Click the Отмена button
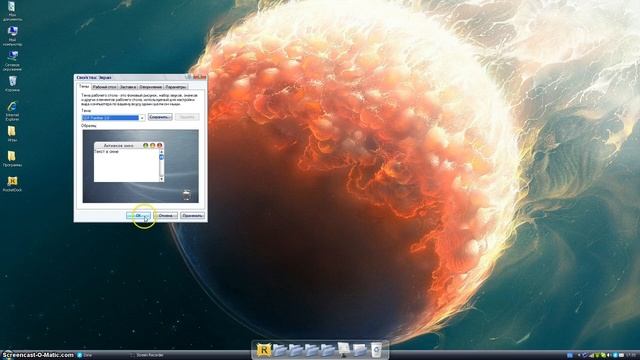Viewport: 640px width, 360px height. coord(165,216)
